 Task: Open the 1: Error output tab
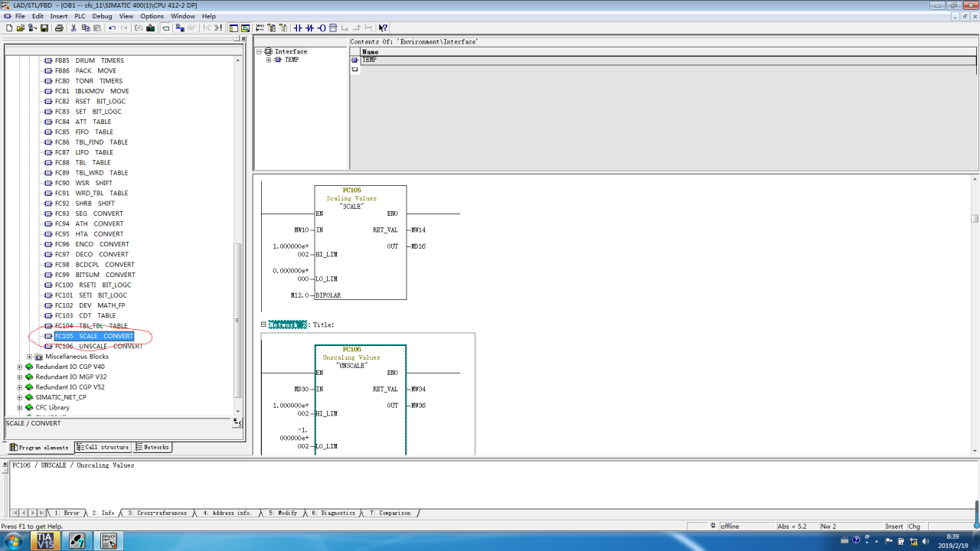click(x=67, y=513)
